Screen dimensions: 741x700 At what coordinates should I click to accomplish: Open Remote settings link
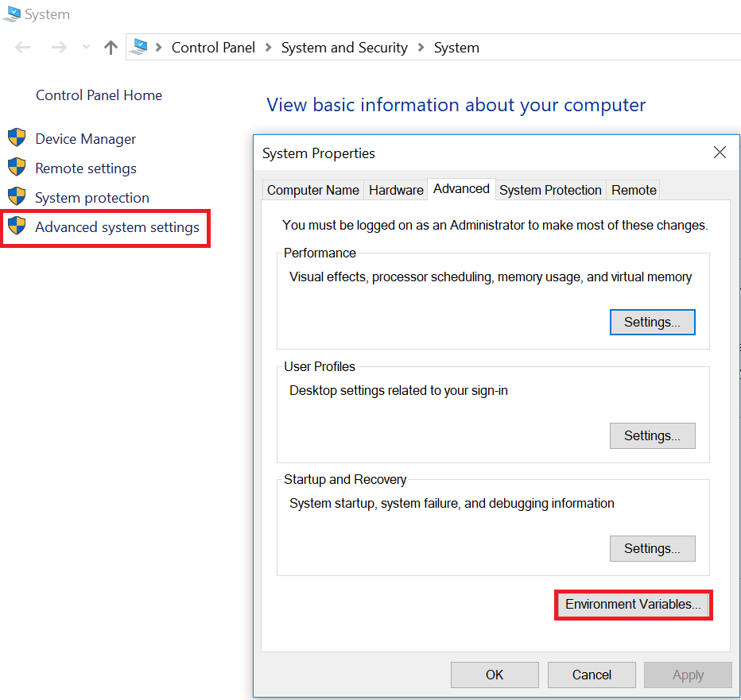click(86, 168)
